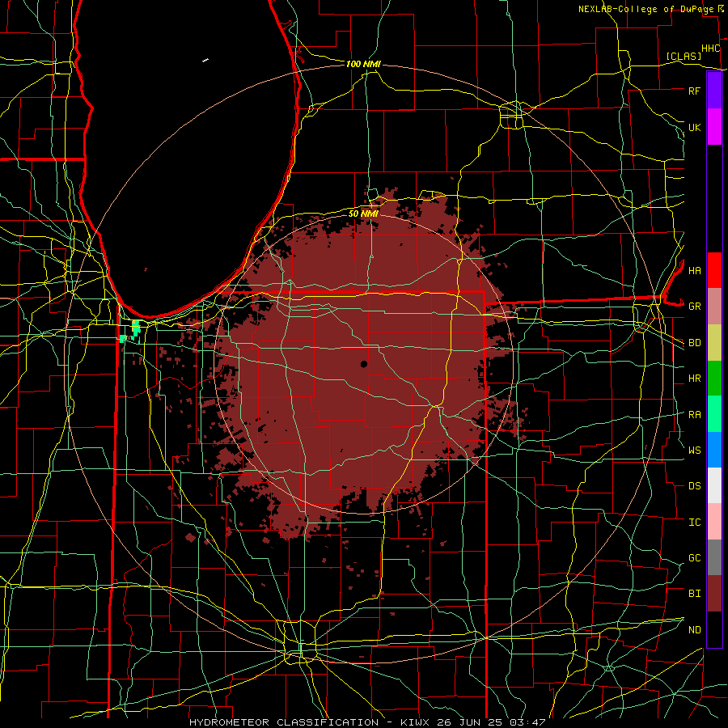Viewport: 728px width, 728px height.
Task: Click the magenta UK color swatch
Action: [x=714, y=127]
